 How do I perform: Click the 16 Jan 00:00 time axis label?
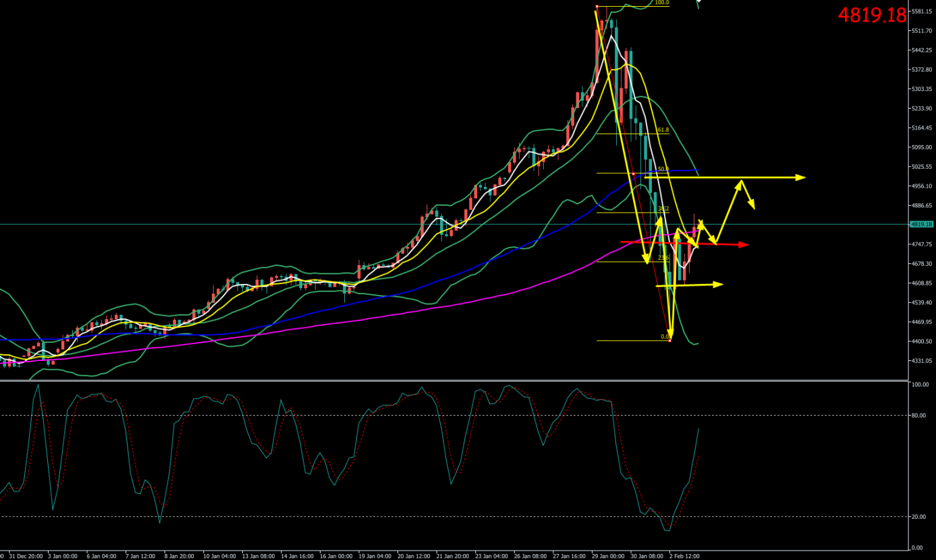click(336, 557)
